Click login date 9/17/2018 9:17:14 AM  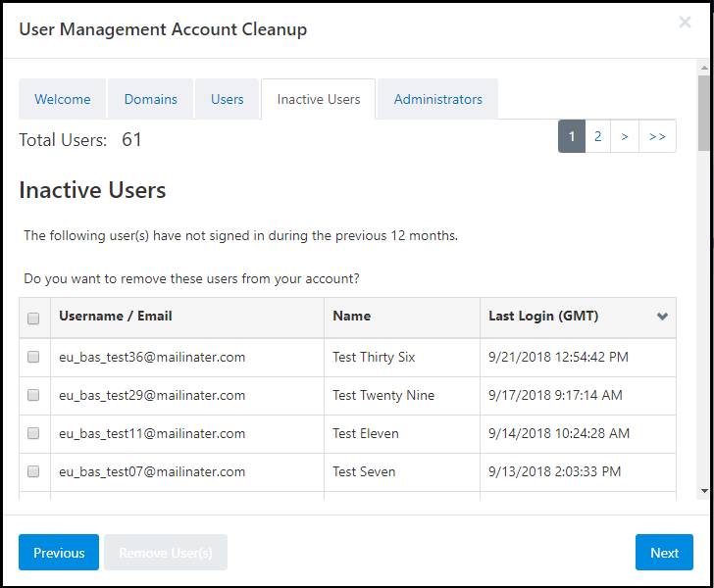pos(555,396)
